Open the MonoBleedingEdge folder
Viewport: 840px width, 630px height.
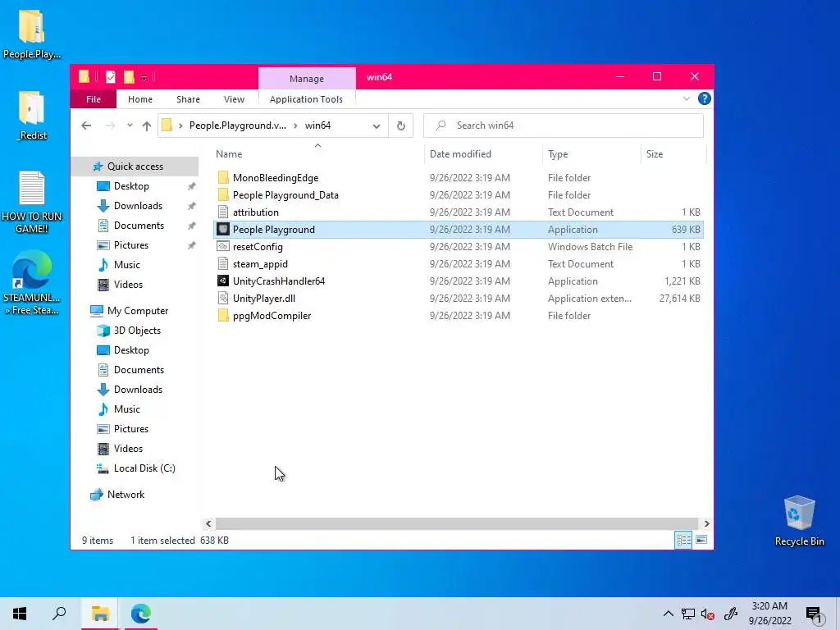click(276, 178)
